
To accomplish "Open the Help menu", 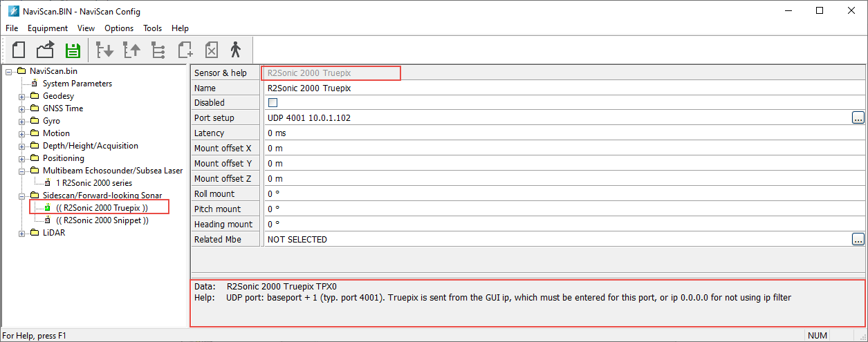I will (x=180, y=28).
